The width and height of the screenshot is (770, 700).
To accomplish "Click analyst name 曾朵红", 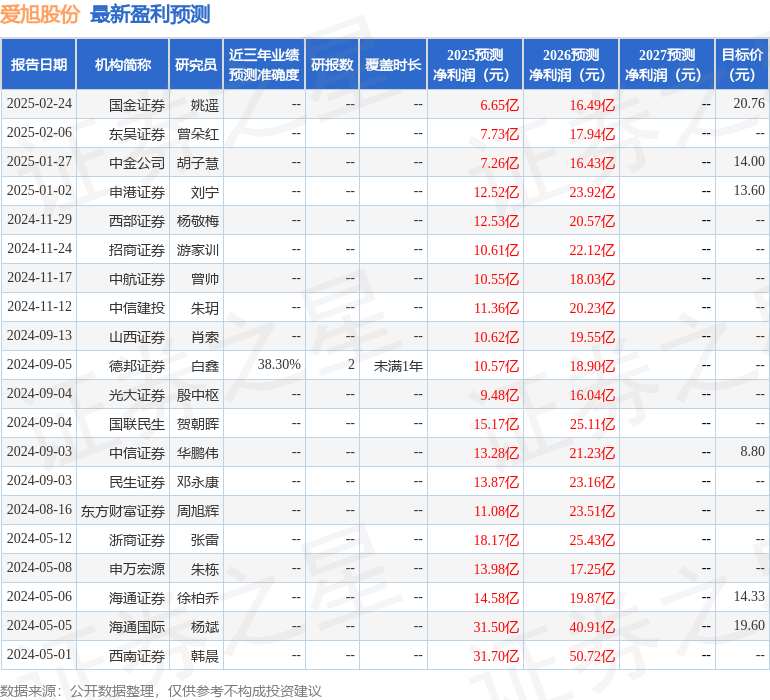I will [x=198, y=134].
